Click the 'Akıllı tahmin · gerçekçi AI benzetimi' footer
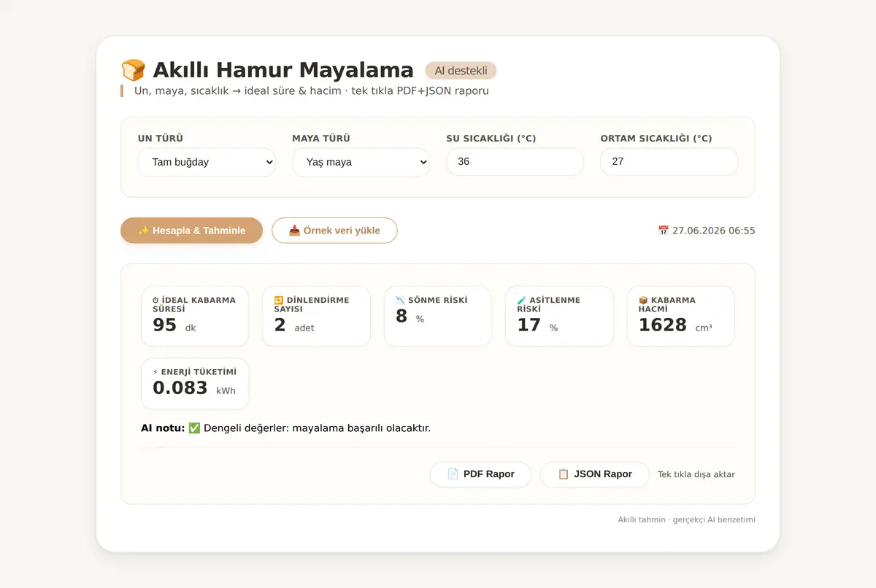 point(687,520)
